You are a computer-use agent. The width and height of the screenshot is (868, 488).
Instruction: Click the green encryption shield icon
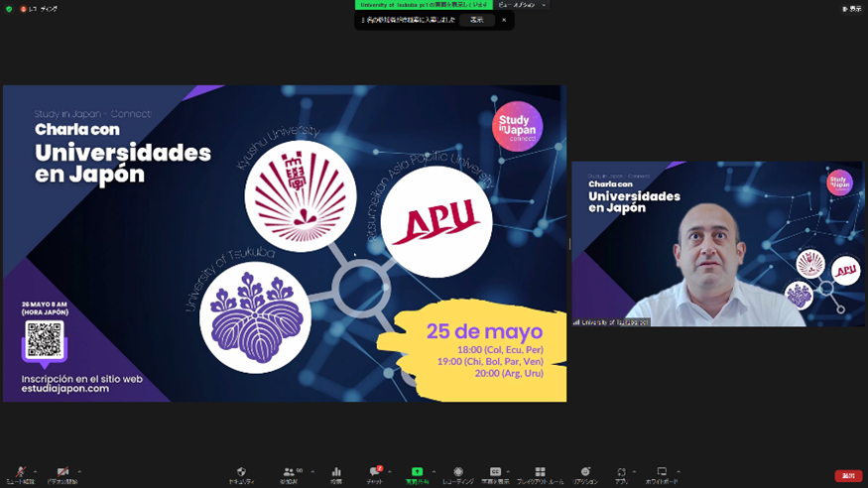(9, 9)
